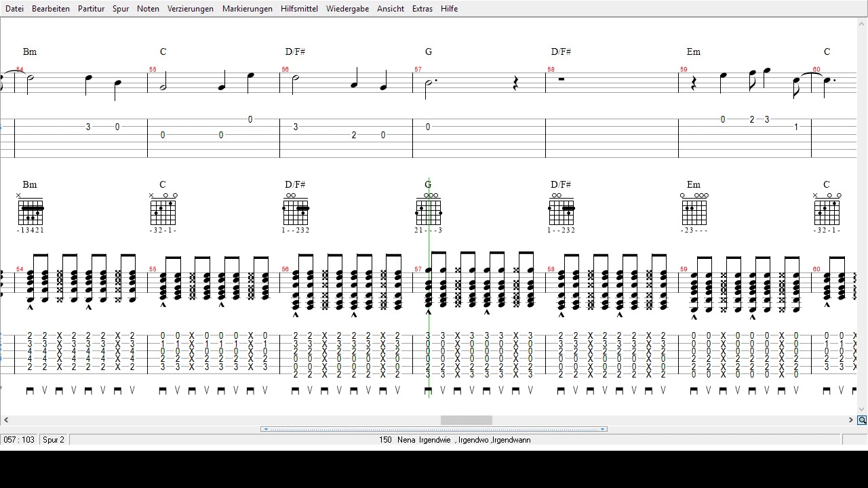Click measure number 54 on the rhythm guitar staff
868x488 pixels.
pyautogui.click(x=20, y=269)
